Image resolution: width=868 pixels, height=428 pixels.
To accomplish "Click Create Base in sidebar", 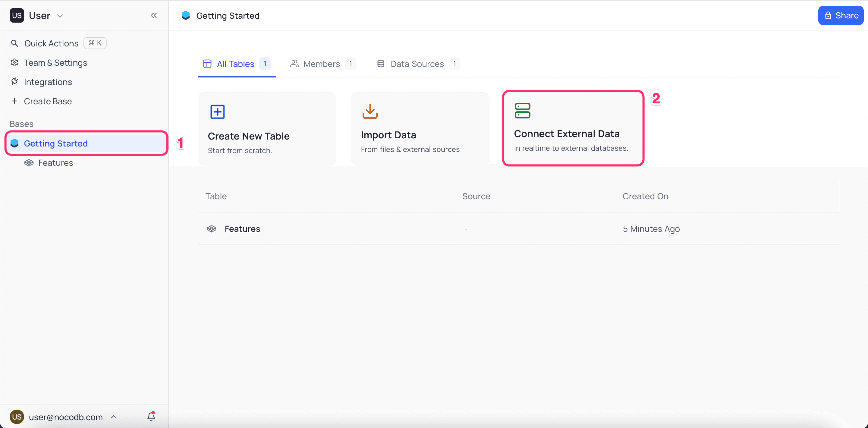I will (x=48, y=101).
